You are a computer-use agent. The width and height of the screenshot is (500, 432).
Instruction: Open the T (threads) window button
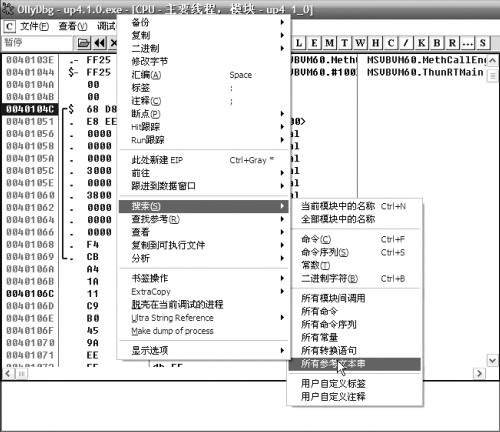click(345, 43)
